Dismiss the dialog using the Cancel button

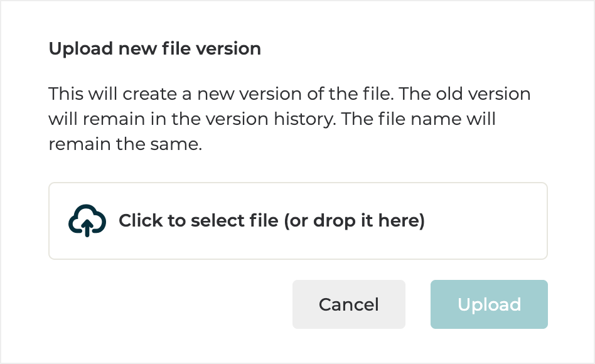click(348, 304)
